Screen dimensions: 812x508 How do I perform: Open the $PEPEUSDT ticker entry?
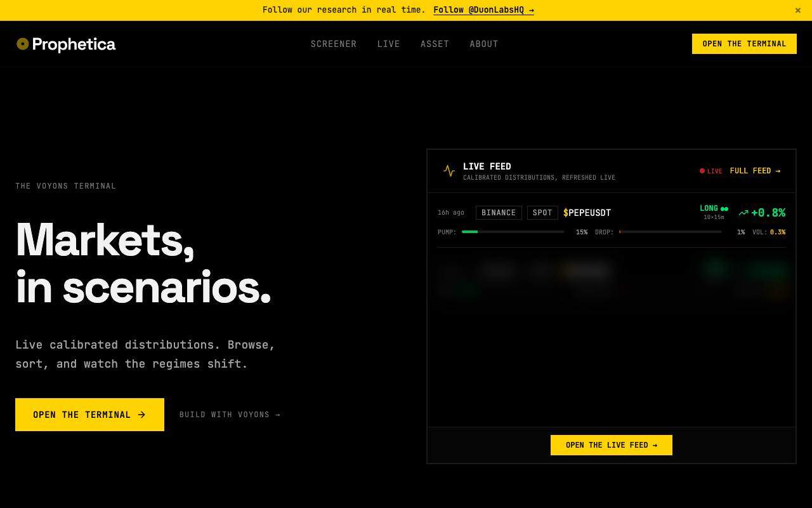point(587,213)
